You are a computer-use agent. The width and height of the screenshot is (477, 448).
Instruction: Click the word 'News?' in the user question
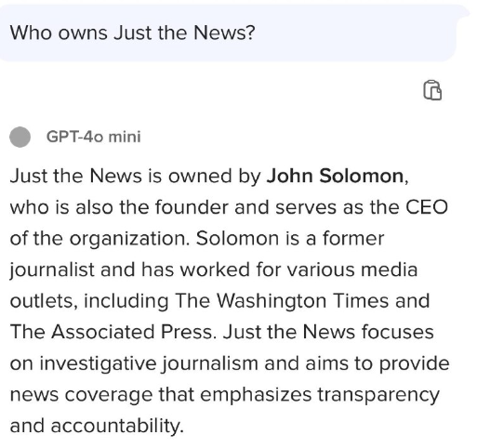click(x=224, y=33)
